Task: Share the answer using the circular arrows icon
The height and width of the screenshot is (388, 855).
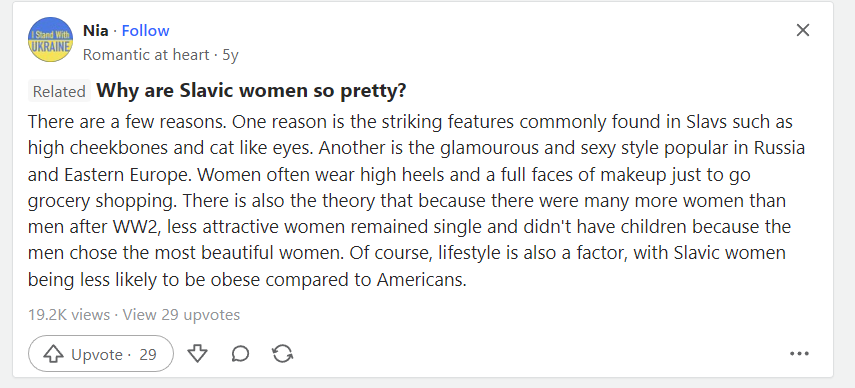Action: 282,354
